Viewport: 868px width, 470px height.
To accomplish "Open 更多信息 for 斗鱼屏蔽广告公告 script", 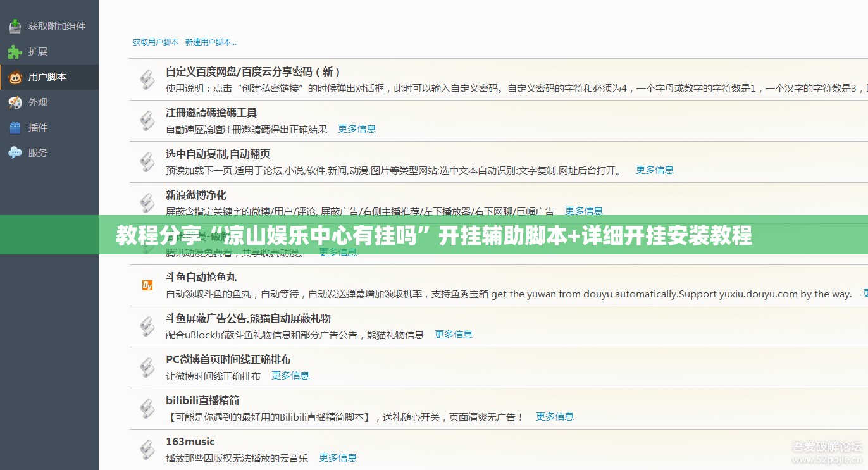I will [x=454, y=335].
